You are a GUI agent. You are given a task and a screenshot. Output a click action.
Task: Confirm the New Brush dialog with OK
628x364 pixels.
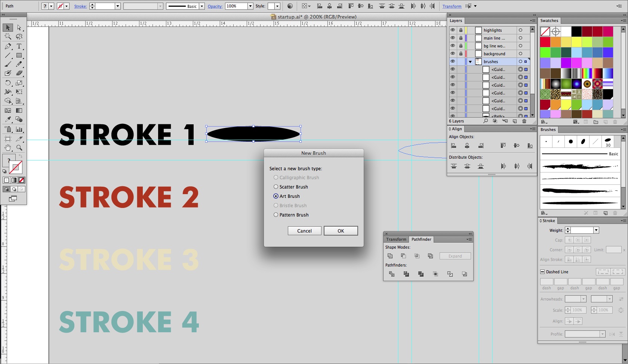(x=341, y=231)
